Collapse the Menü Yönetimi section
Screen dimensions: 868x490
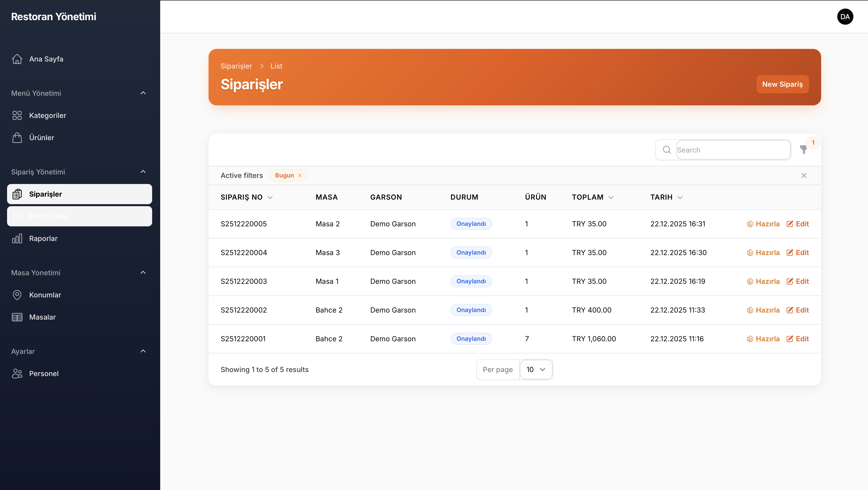coord(143,93)
